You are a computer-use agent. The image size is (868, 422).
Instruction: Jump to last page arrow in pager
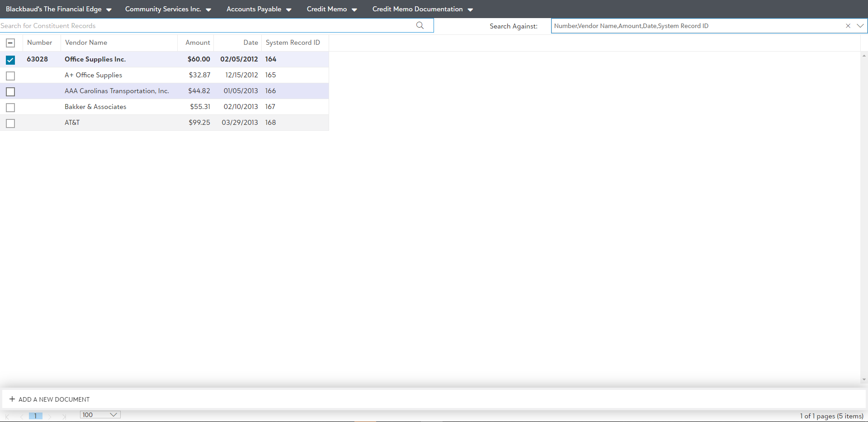click(64, 416)
